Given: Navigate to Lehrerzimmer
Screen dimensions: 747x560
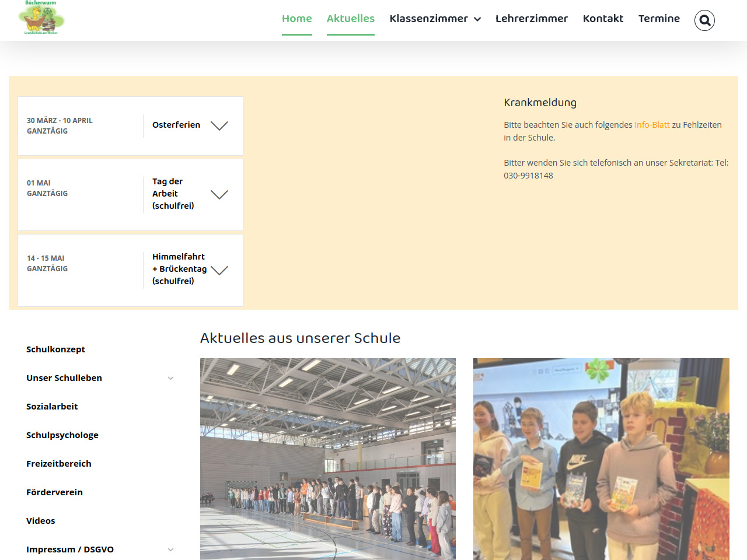Looking at the screenshot, I should pos(531,19).
